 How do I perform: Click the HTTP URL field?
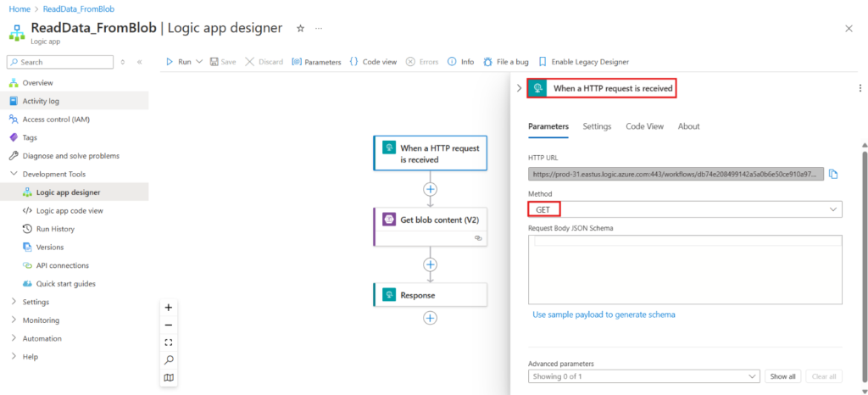point(676,175)
